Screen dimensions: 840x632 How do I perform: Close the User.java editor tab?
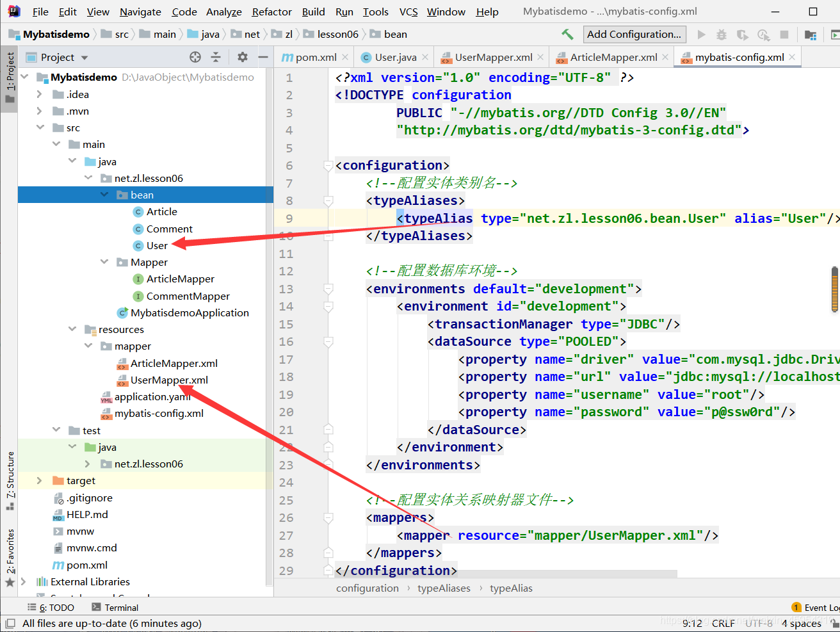pos(425,57)
